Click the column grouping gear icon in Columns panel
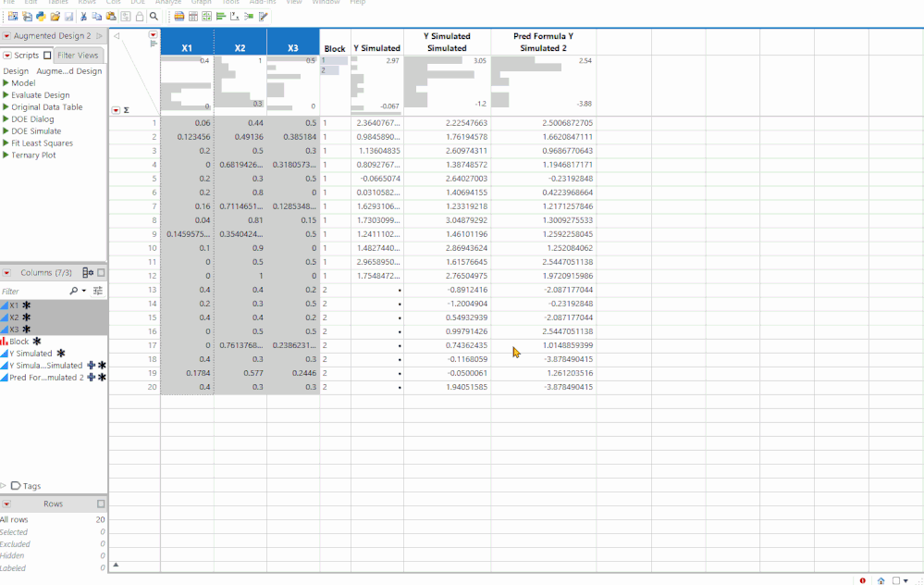Viewport: 924px width, 585px height. tap(88, 272)
